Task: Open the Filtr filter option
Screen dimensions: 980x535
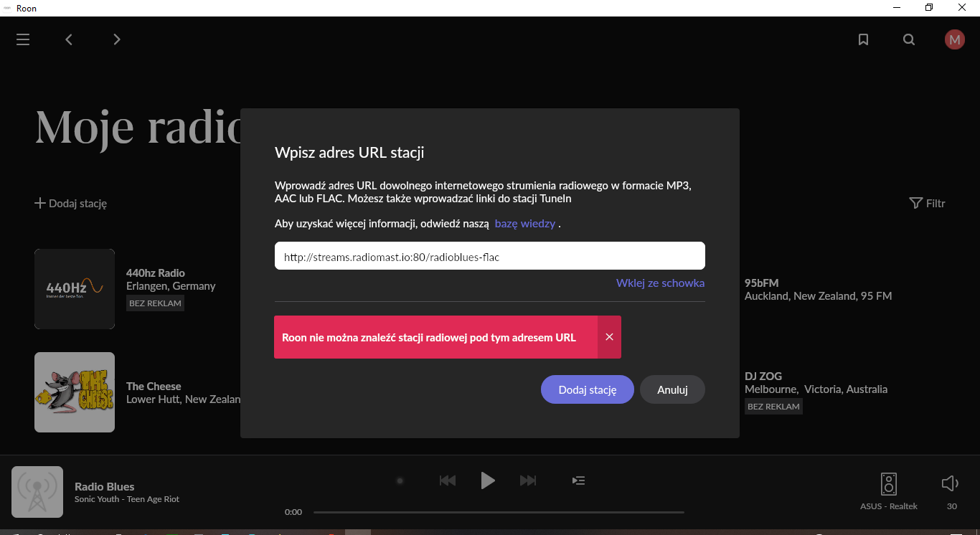Action: click(x=928, y=204)
